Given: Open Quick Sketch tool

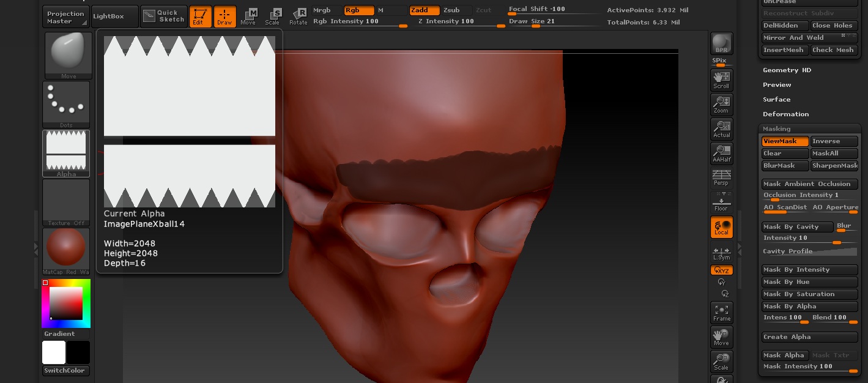Looking at the screenshot, I should pyautogui.click(x=163, y=17).
